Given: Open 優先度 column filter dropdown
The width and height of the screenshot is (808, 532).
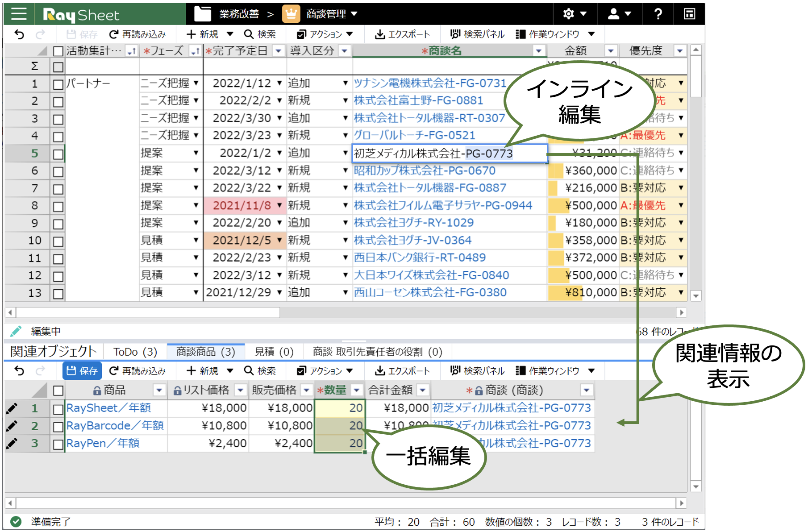Looking at the screenshot, I should [679, 51].
